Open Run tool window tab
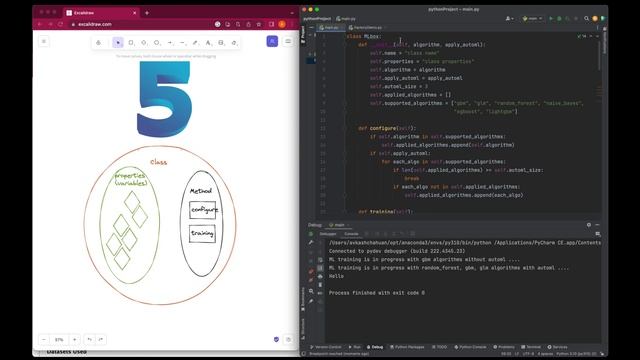The height and width of the screenshot is (360, 640). [x=355, y=347]
